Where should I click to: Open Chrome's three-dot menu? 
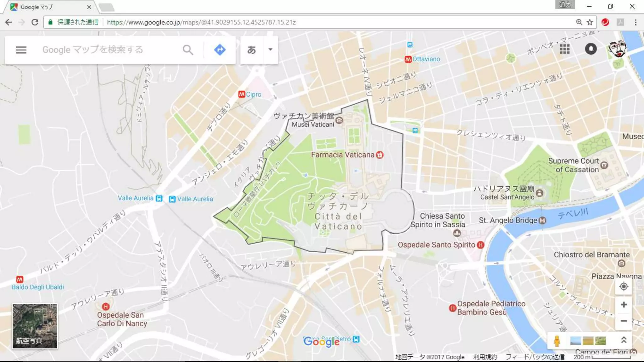click(636, 22)
